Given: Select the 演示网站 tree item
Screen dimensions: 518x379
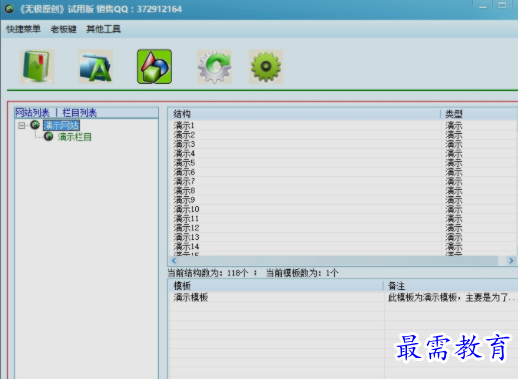Looking at the screenshot, I should (61, 125).
